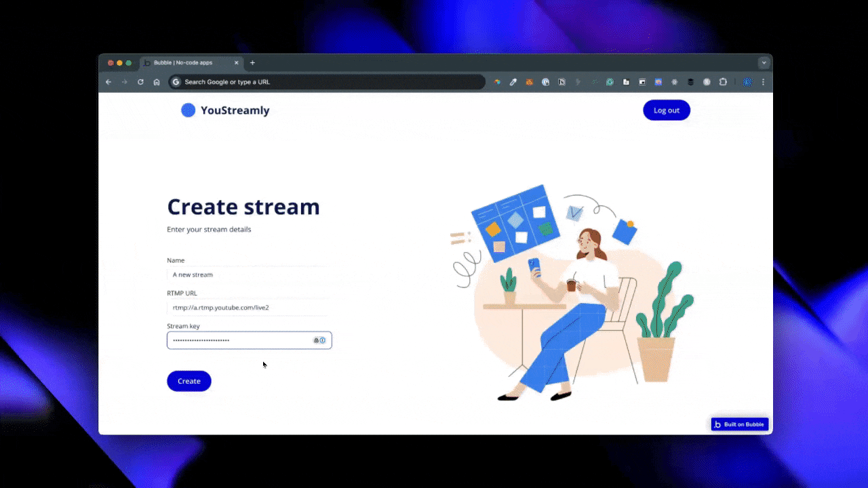Screen dimensions: 868x488
Task: Click the orange square extension icon
Action: coord(530,82)
